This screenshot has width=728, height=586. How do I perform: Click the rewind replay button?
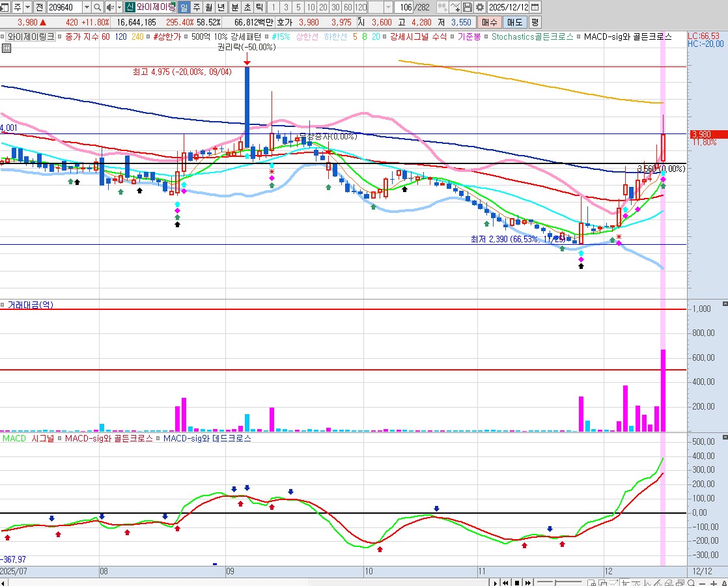[505, 582]
